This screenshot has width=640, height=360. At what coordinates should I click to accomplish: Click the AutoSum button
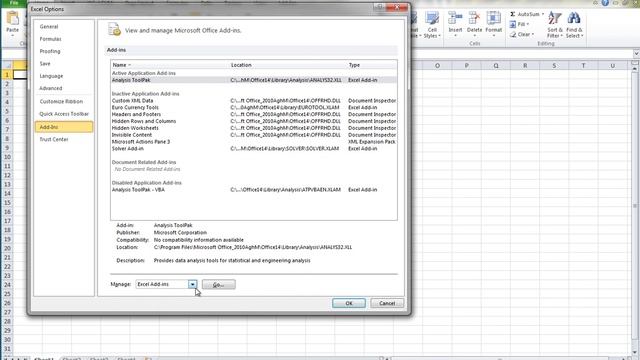(x=524, y=14)
